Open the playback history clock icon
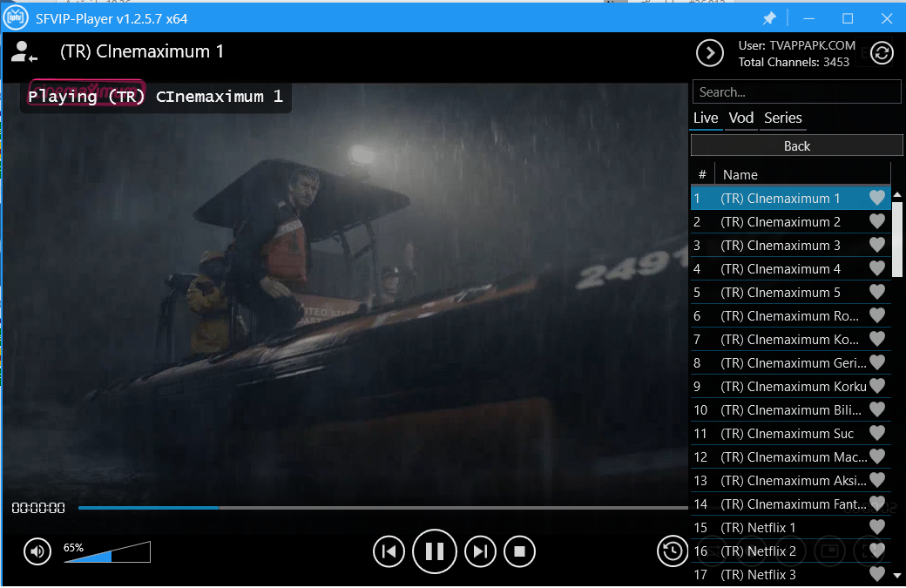The image size is (906, 588). click(672, 551)
